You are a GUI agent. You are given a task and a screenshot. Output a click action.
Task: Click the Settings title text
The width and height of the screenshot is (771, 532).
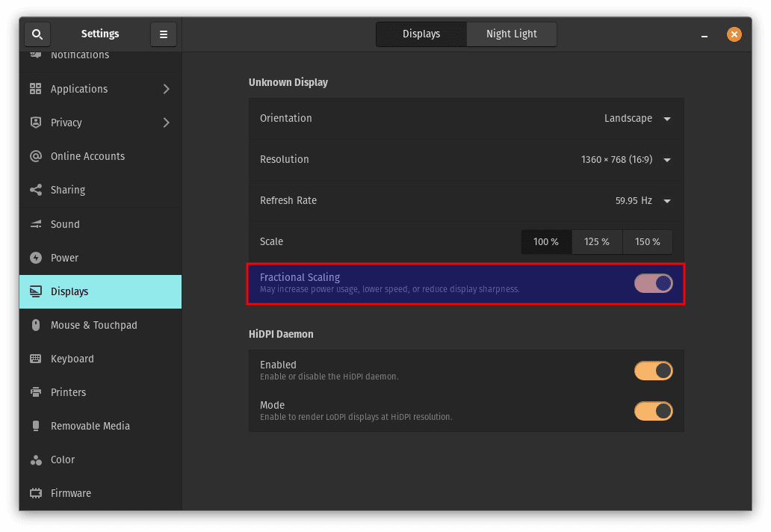click(x=100, y=34)
